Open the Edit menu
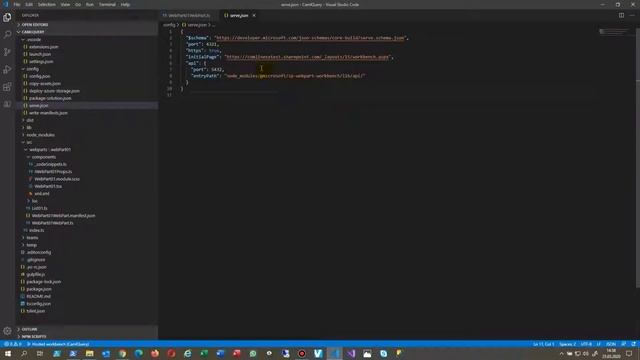This screenshot has height=360, width=640. coord(29,4)
